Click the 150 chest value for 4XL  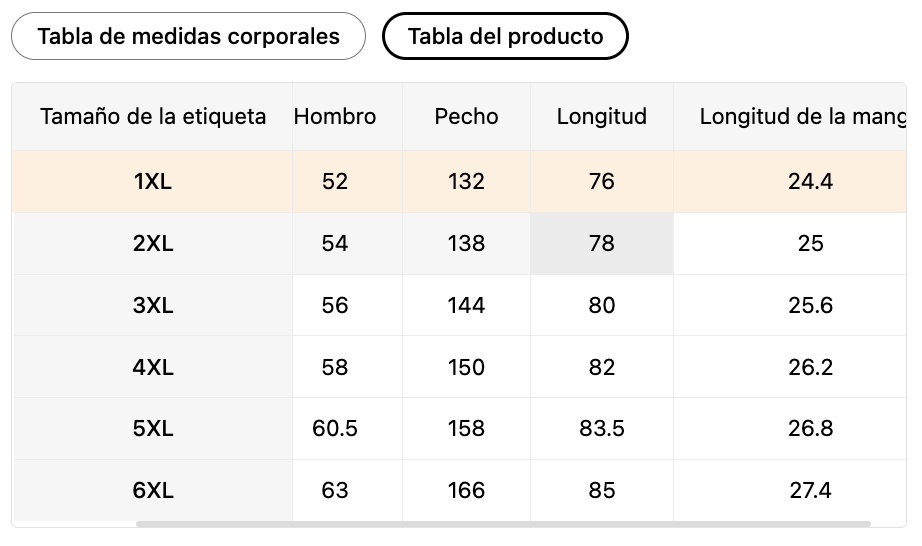(x=466, y=367)
